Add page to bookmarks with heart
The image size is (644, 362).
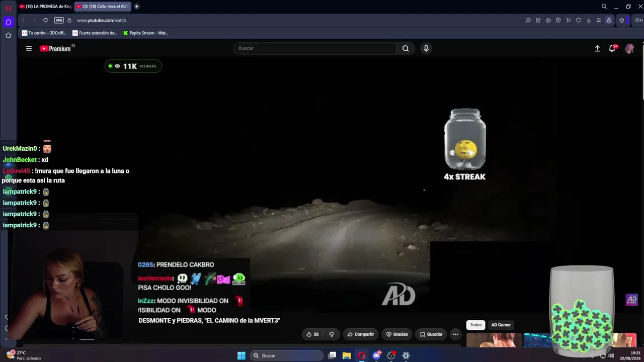tap(578, 20)
